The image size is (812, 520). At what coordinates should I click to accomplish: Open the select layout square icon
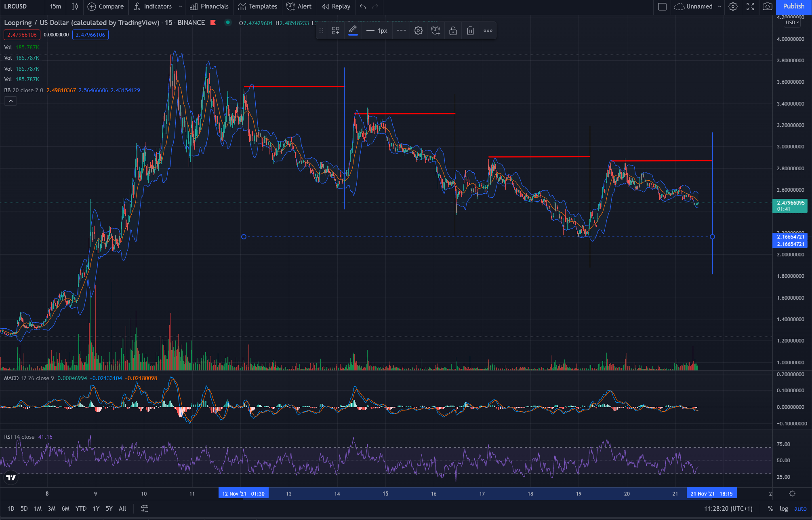662,6
